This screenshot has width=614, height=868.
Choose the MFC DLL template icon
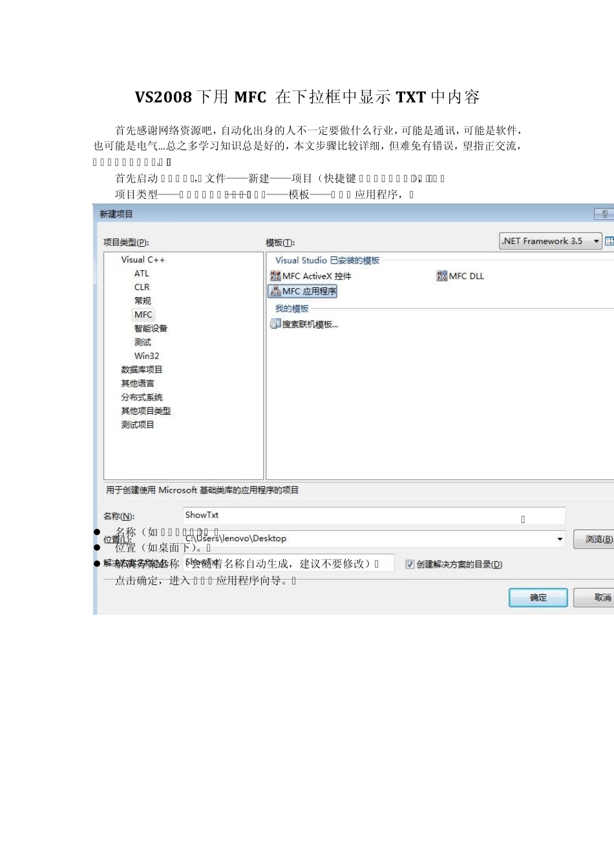442,276
